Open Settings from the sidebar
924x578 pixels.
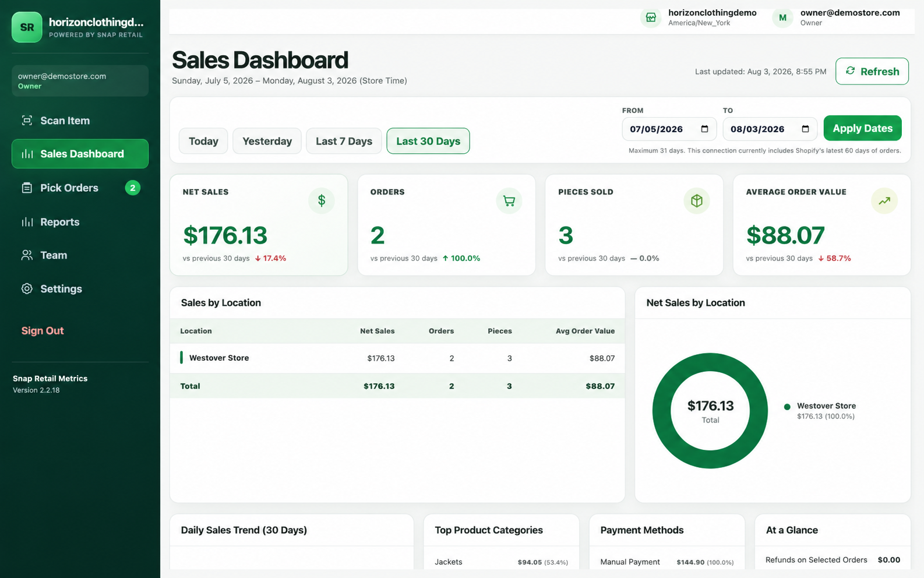click(80, 288)
